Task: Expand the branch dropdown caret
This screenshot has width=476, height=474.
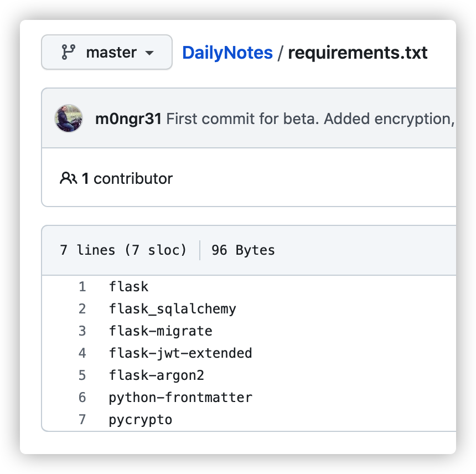Action: coord(148,53)
